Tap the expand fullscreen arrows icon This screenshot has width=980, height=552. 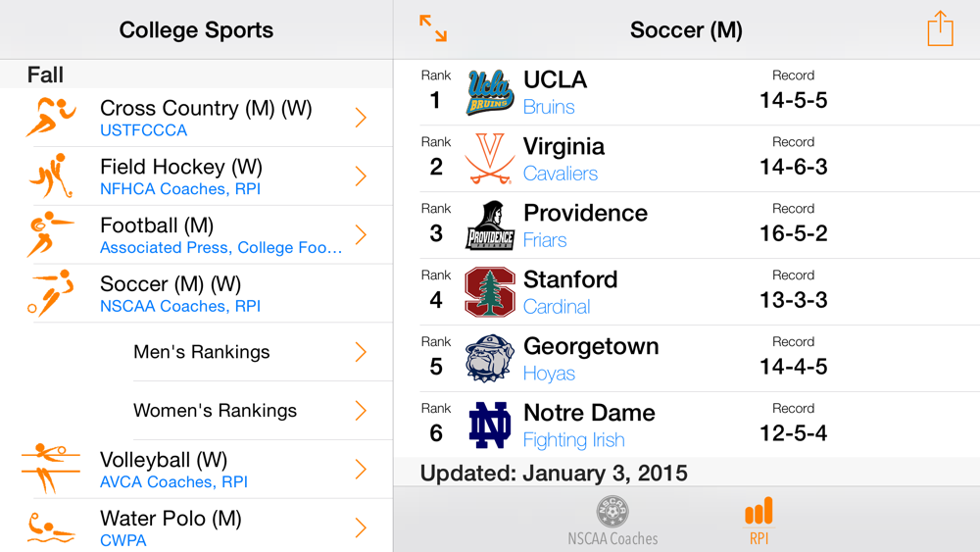(432, 28)
